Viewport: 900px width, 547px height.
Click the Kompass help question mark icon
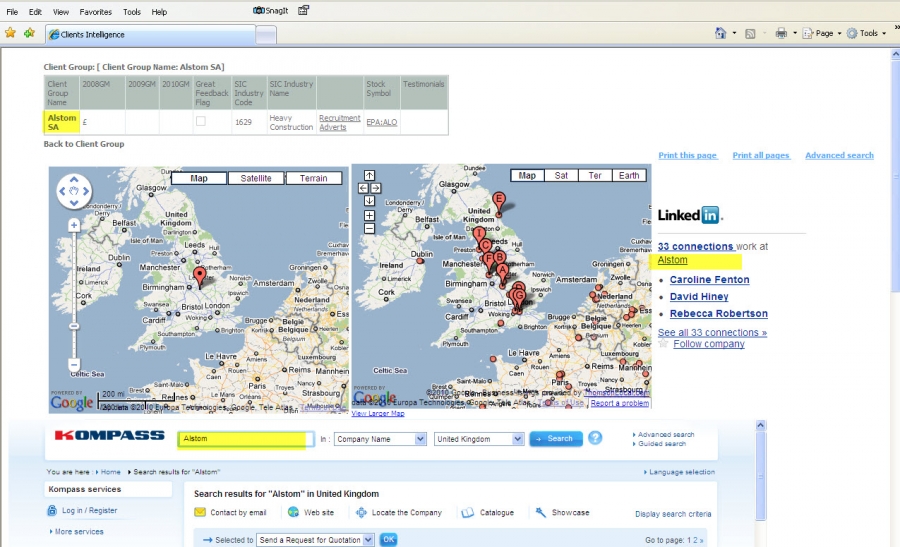tap(595, 438)
